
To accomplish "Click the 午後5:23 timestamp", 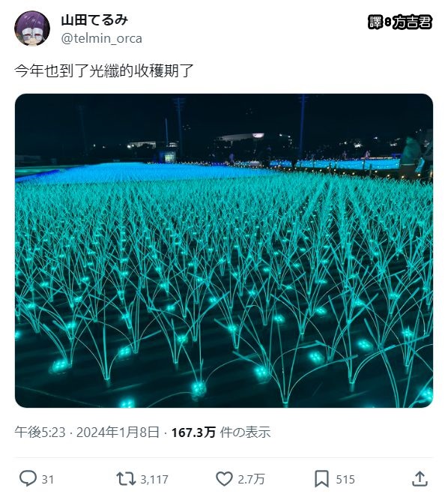I will click(40, 433).
